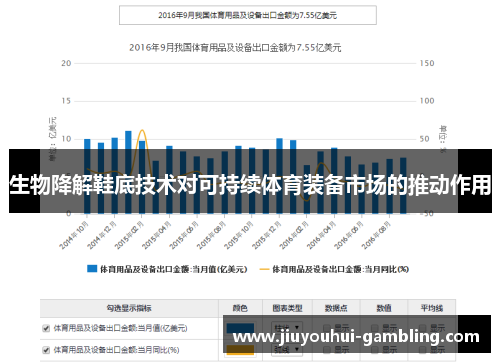Click the 数值 column header
Screen dimensions: 500x362
pyautogui.click(x=384, y=308)
